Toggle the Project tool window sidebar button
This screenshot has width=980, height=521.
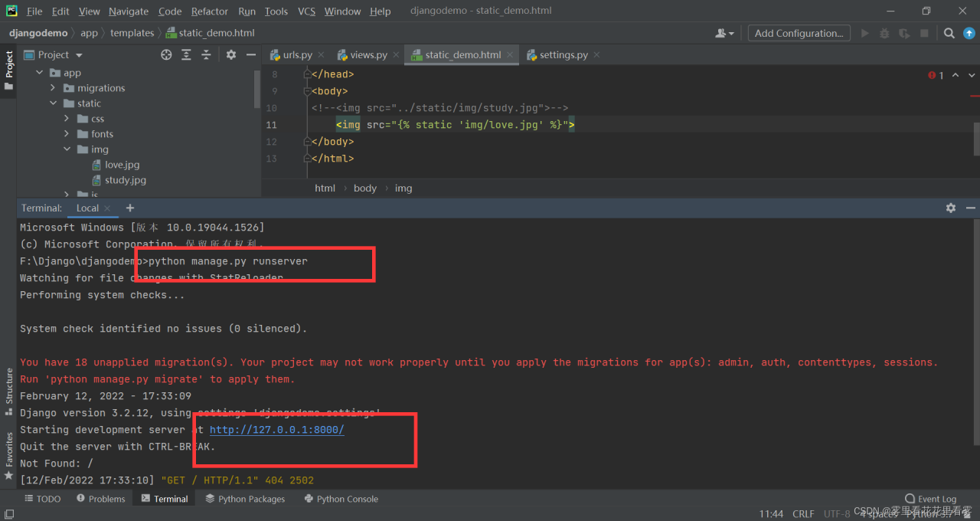pyautogui.click(x=9, y=70)
